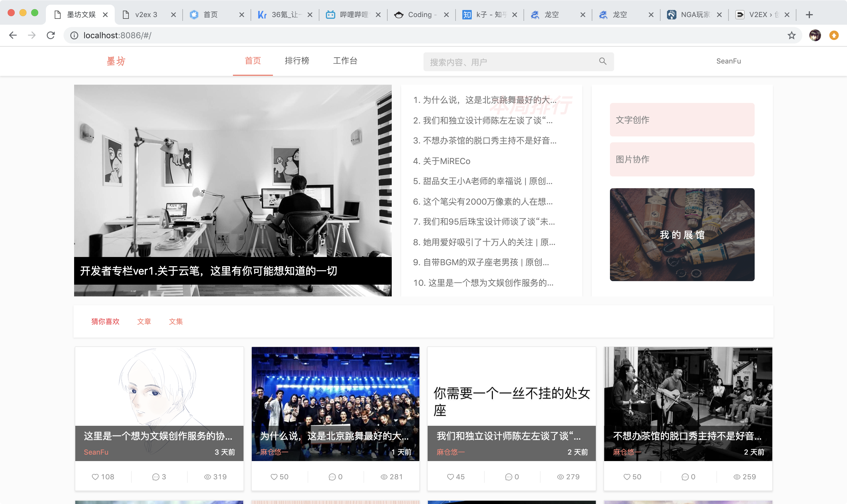Click the 文字创作 button
847x504 pixels.
click(x=682, y=120)
